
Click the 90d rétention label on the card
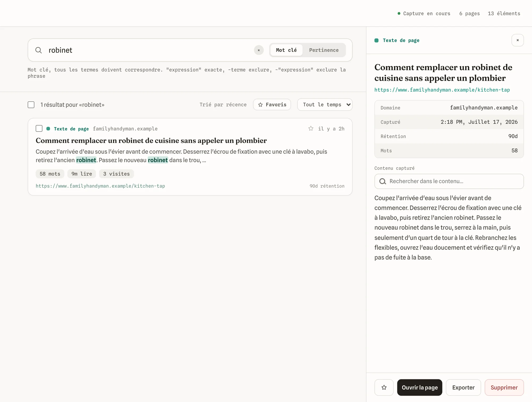click(x=327, y=186)
